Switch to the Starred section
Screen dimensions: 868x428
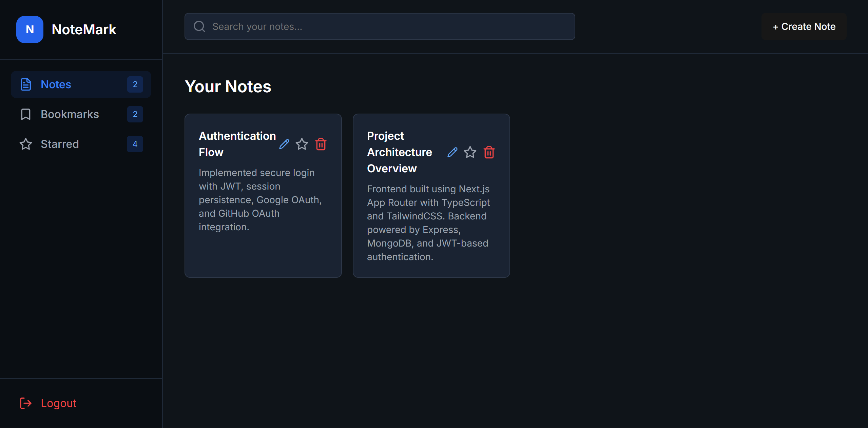[59, 144]
